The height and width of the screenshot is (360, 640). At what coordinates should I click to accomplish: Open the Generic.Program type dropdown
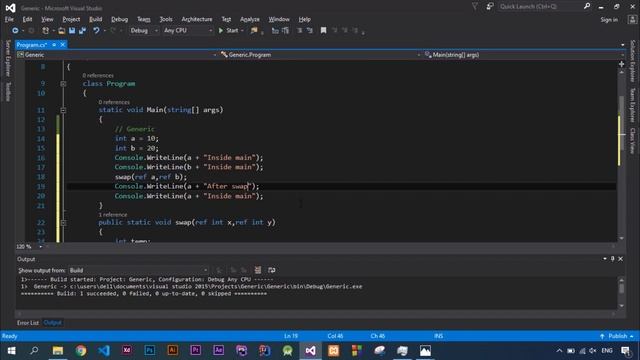(x=320, y=55)
